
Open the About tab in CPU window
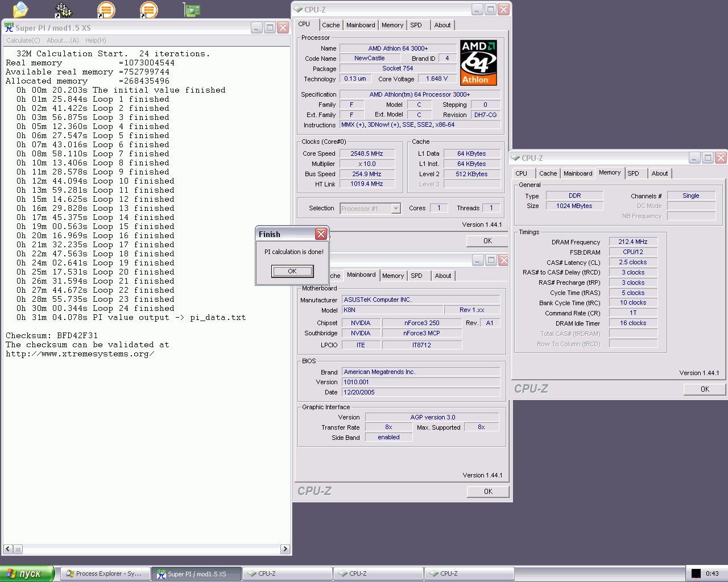(442, 25)
